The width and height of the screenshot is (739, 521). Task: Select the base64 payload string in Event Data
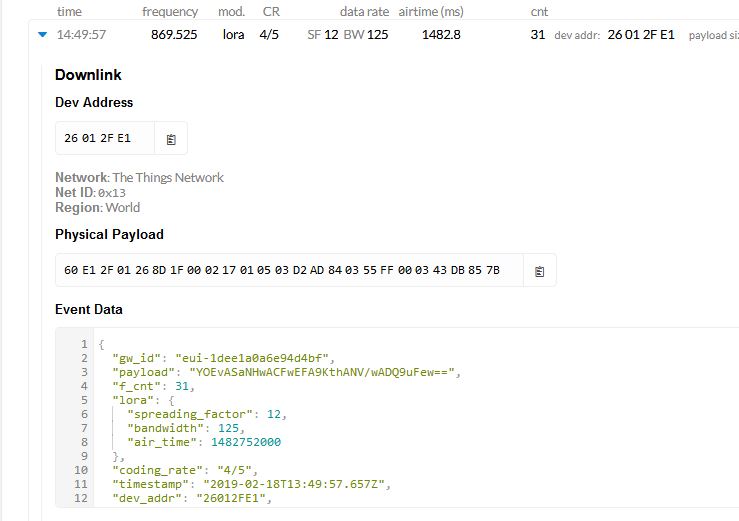321,372
